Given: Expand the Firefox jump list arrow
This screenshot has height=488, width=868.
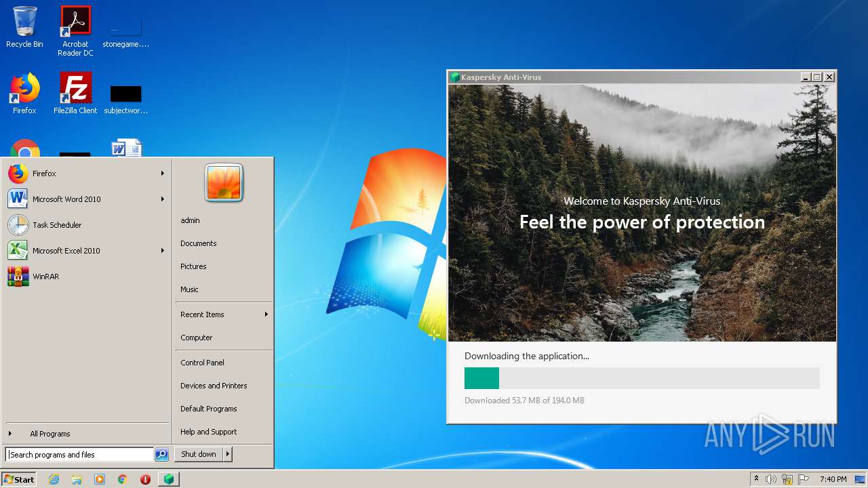Looking at the screenshot, I should (163, 174).
